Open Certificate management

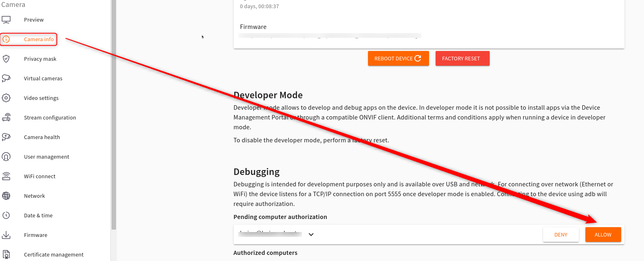tap(54, 254)
